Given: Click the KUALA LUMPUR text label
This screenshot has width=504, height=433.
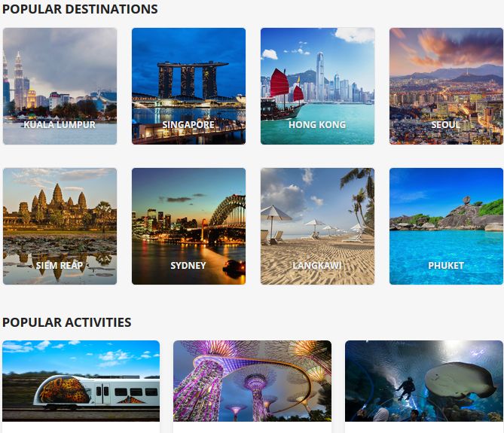Looking at the screenshot, I should point(60,125).
